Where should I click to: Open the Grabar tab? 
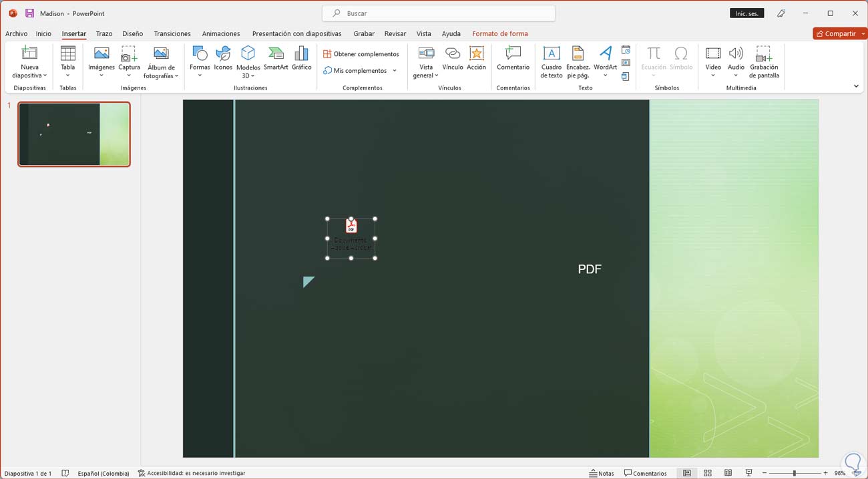point(364,33)
